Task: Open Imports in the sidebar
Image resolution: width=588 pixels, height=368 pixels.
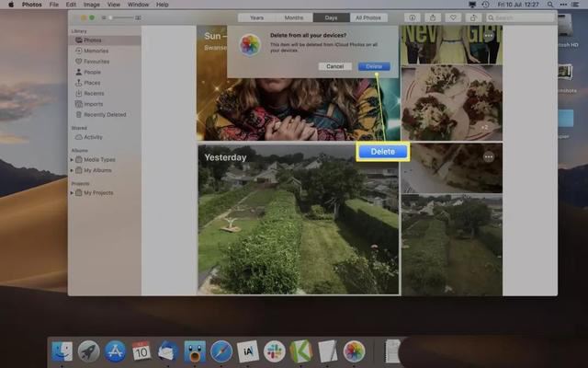Action: [96, 104]
